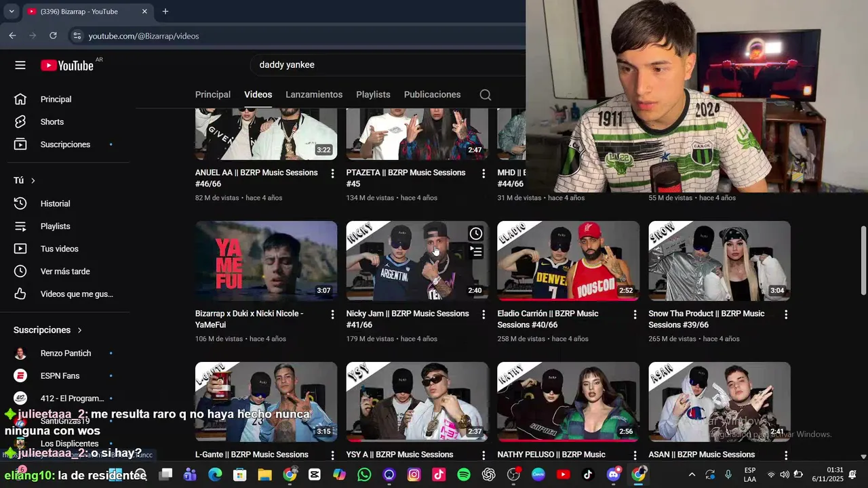The width and height of the screenshot is (868, 488).
Task: View site information next to URL
Action: [77, 36]
